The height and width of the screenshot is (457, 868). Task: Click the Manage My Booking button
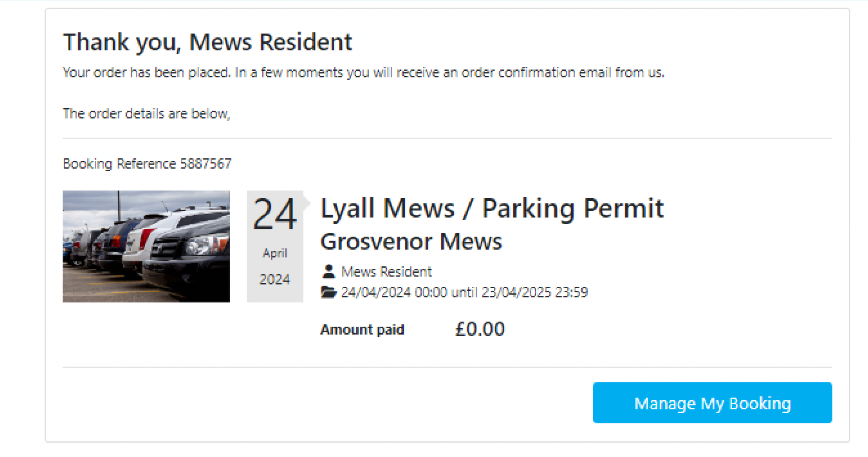click(x=712, y=403)
